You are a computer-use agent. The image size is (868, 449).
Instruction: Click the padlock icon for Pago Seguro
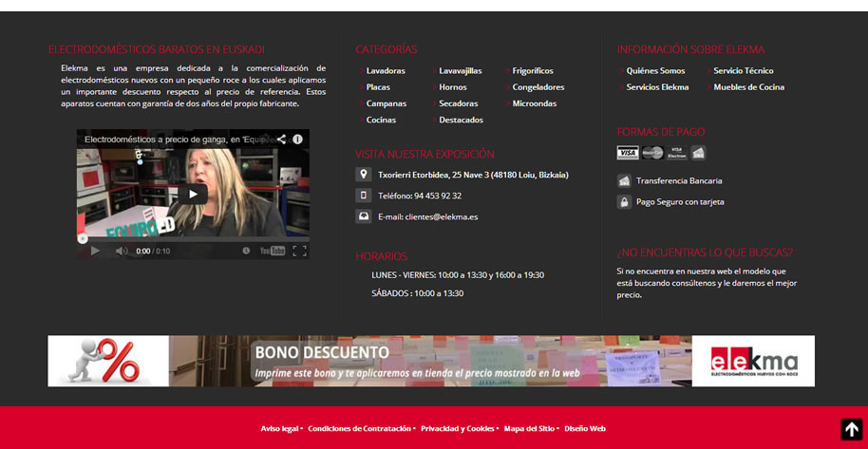625,202
